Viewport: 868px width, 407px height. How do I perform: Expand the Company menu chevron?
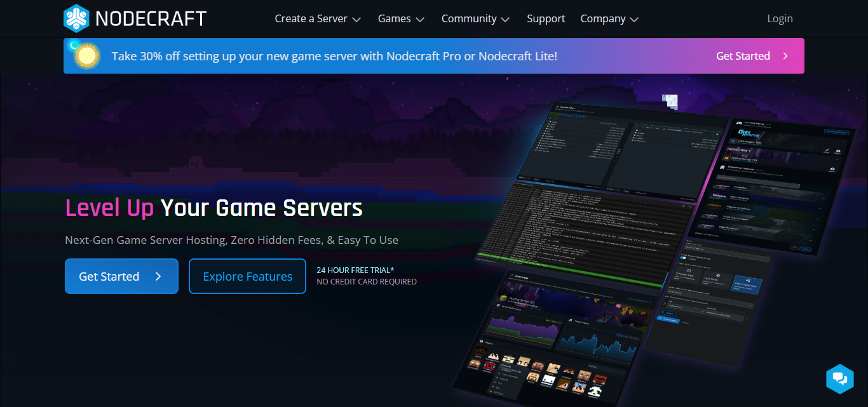634,20
